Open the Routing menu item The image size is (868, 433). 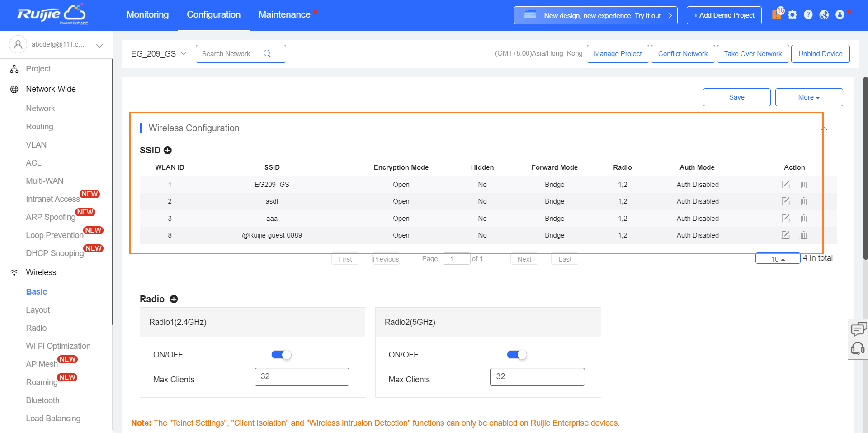pyautogui.click(x=40, y=127)
